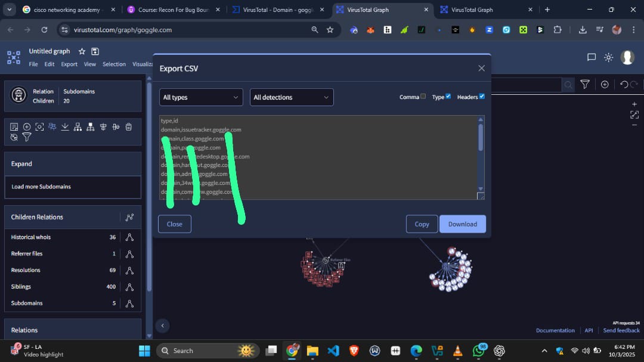Expand Subdomains relation icon
The width and height of the screenshot is (644, 362).
coord(129,303)
